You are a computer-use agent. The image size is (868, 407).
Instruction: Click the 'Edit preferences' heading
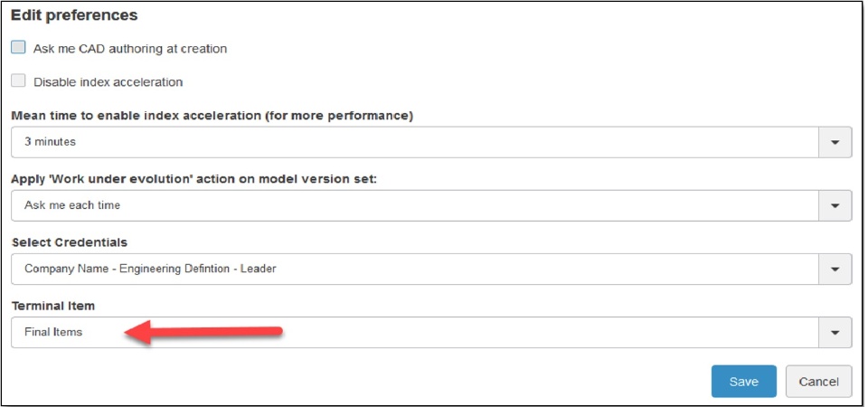(x=74, y=15)
